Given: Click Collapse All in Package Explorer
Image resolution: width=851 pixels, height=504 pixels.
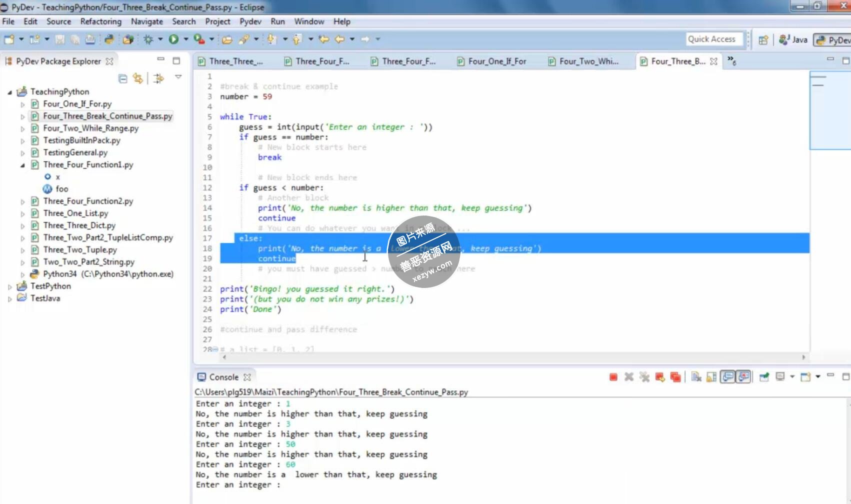Looking at the screenshot, I should coord(122,78).
